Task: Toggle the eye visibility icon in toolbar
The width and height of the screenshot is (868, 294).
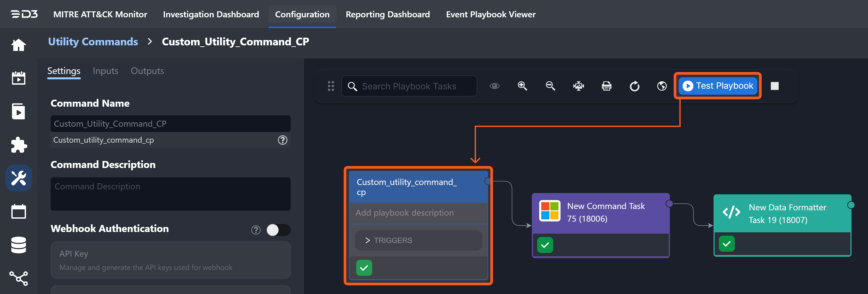Action: click(494, 86)
